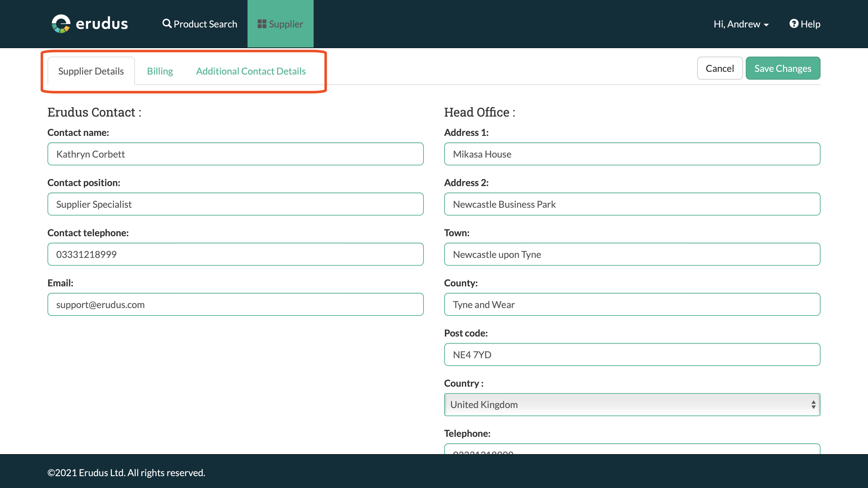Screen dimensions: 868x488
Task: Open the Hi, Andrew user dropdown
Action: click(741, 24)
